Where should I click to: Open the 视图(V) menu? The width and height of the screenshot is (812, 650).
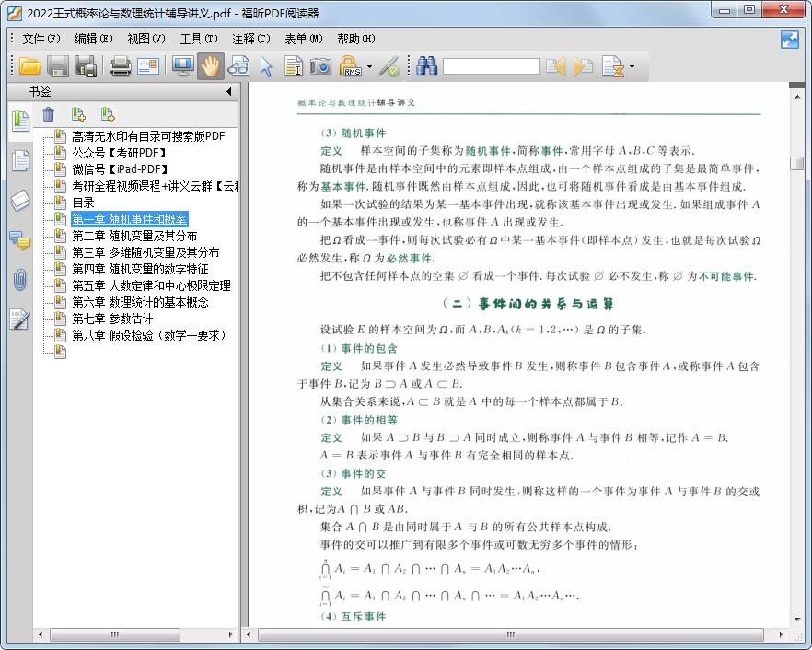[x=146, y=39]
